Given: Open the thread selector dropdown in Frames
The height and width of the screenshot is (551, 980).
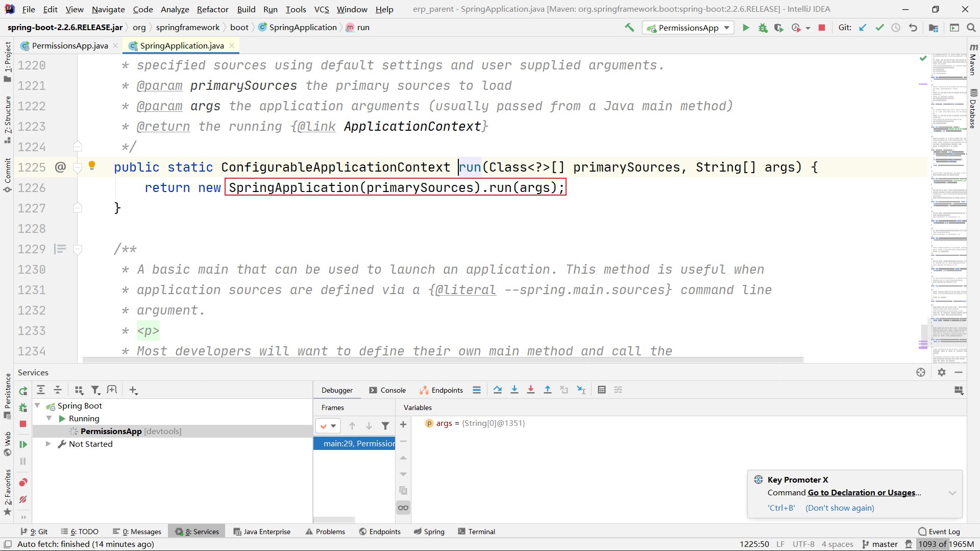Looking at the screenshot, I should [328, 425].
